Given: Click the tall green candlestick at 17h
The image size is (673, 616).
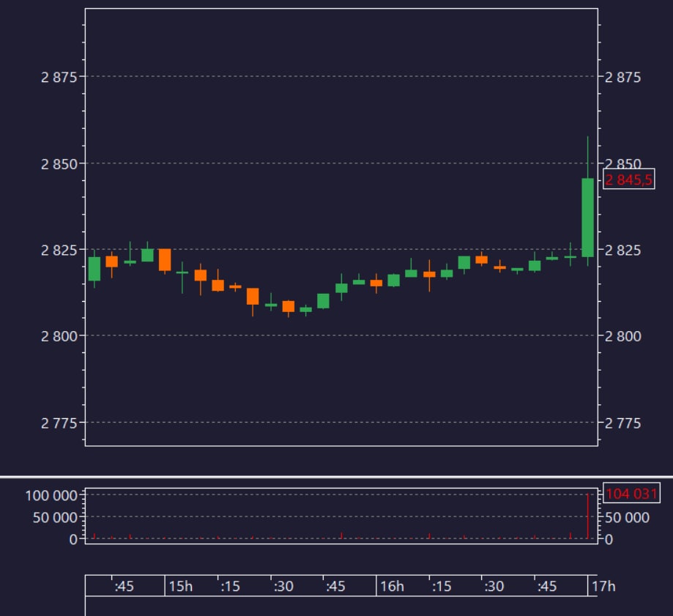Looking at the screenshot, I should 587,218.
